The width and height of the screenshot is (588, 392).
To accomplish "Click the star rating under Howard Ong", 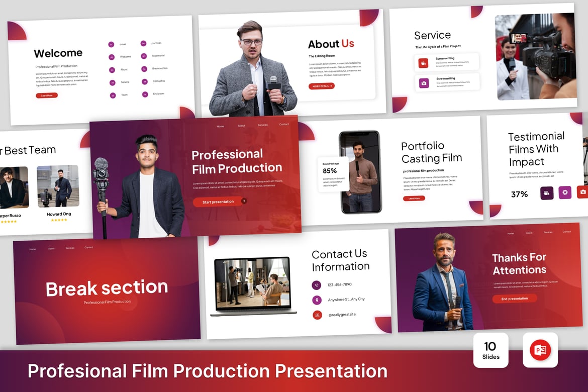I will pos(59,220).
